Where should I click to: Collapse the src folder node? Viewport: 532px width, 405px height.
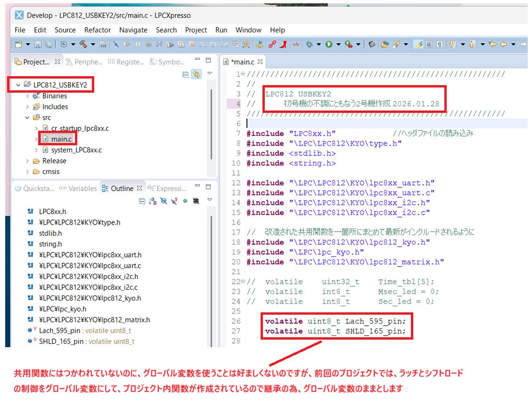(27, 118)
